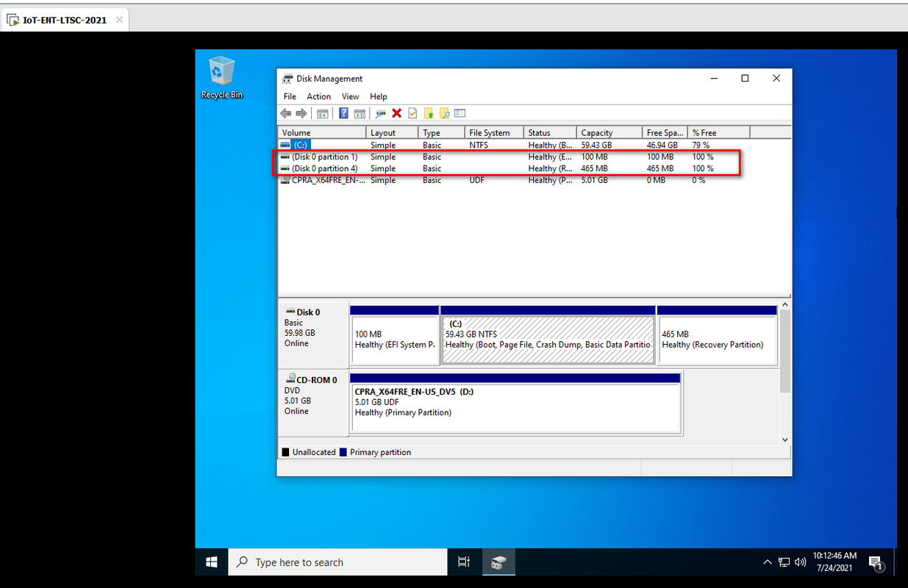This screenshot has width=908, height=588.
Task: Click the NTFS file system cell
Action: coord(480,146)
